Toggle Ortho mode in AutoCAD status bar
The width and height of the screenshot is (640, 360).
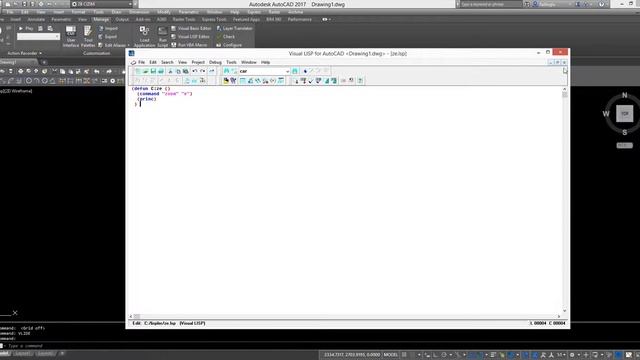click(435, 355)
